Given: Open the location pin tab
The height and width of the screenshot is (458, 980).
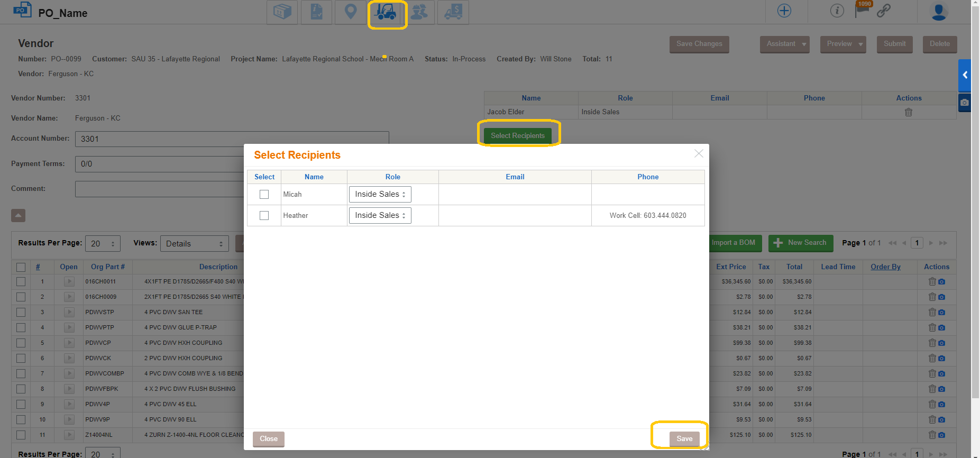Looking at the screenshot, I should click(351, 12).
